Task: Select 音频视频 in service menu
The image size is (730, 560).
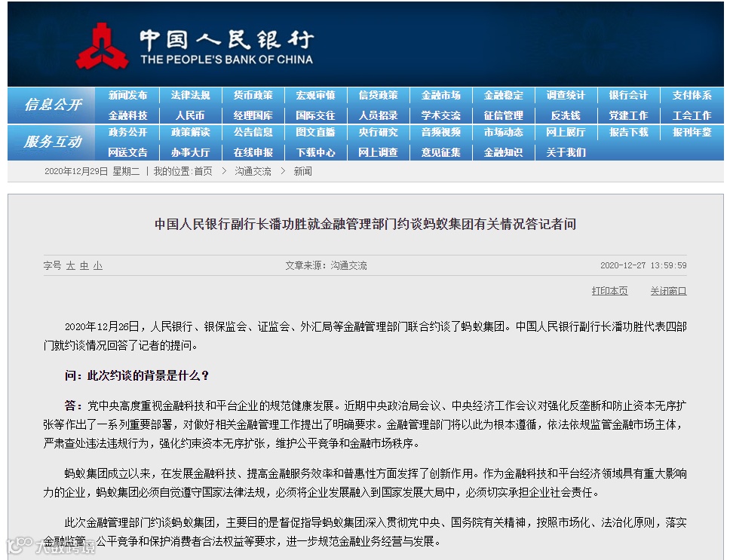Action: [441, 132]
